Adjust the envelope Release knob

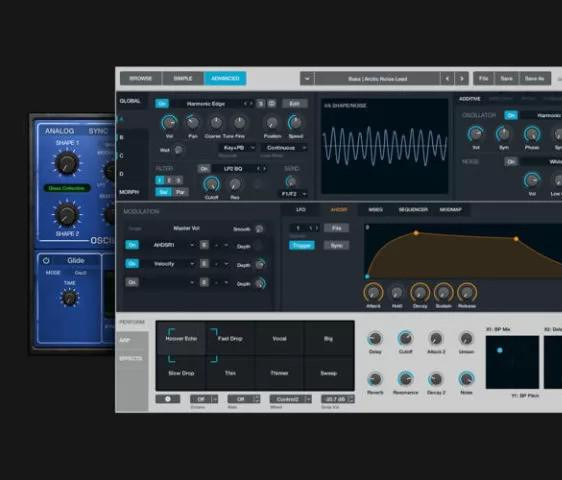(467, 293)
